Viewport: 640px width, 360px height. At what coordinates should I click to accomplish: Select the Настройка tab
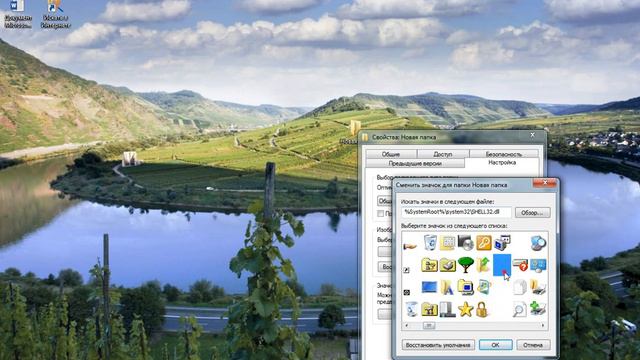coord(502,162)
